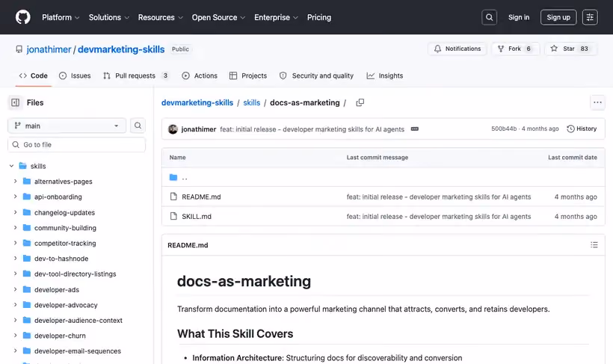Open README.md row's commit message

click(x=439, y=197)
